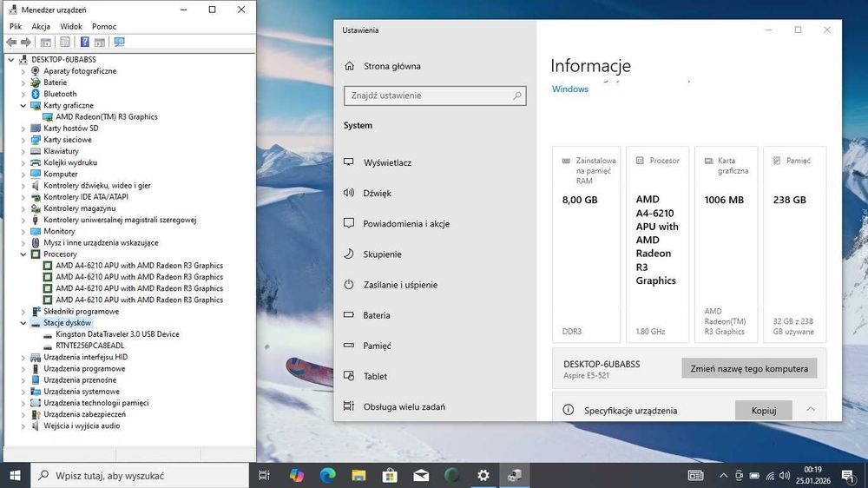Expand the Aparaty fotograficzne node
Viewport: 868px width, 488px height.
[23, 71]
